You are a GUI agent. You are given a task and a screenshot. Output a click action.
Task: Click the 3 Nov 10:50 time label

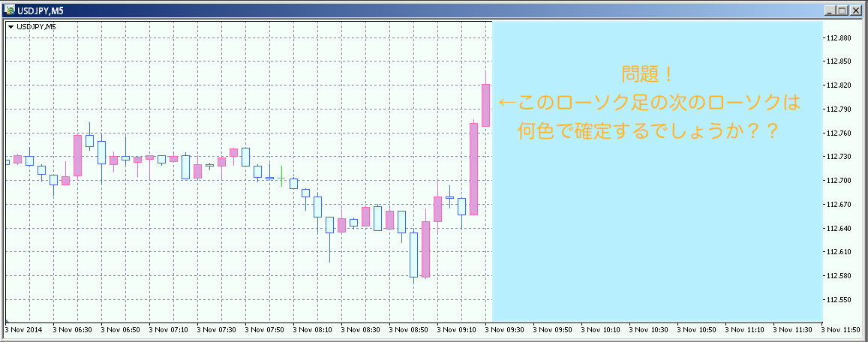point(698,329)
